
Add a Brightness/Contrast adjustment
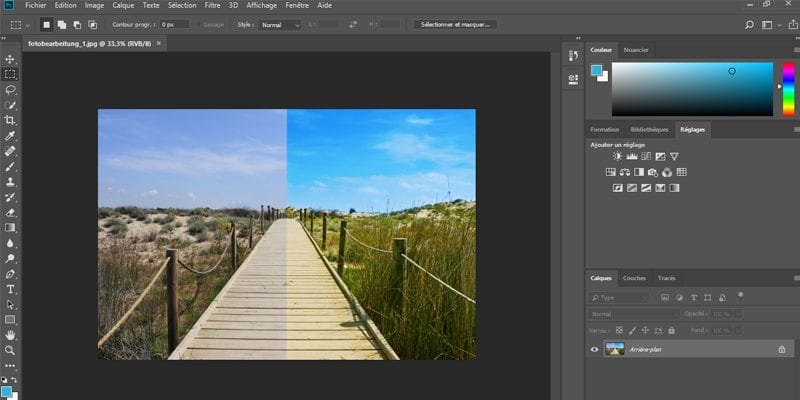point(617,157)
